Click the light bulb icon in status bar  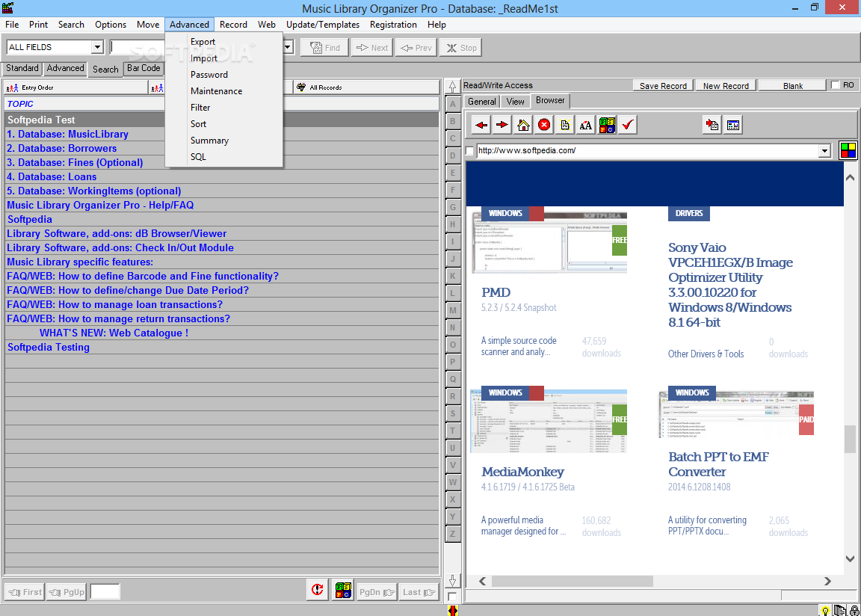point(825,610)
